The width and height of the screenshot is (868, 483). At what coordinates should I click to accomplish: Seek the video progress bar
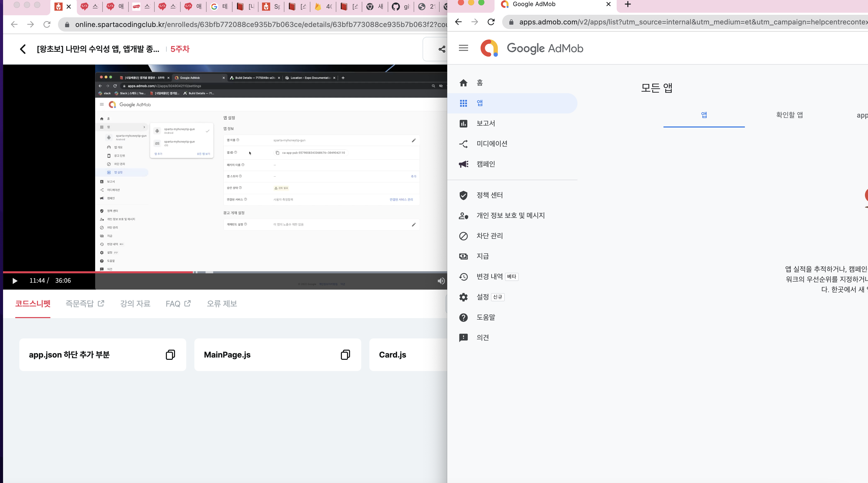point(225,272)
